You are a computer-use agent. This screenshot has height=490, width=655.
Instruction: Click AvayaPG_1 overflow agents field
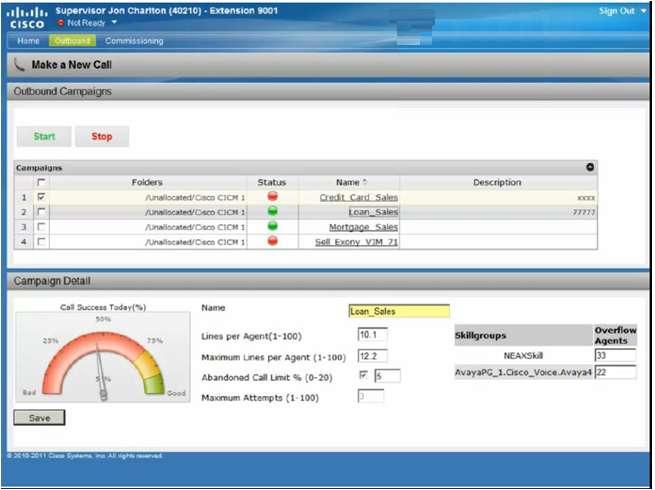coord(615,372)
